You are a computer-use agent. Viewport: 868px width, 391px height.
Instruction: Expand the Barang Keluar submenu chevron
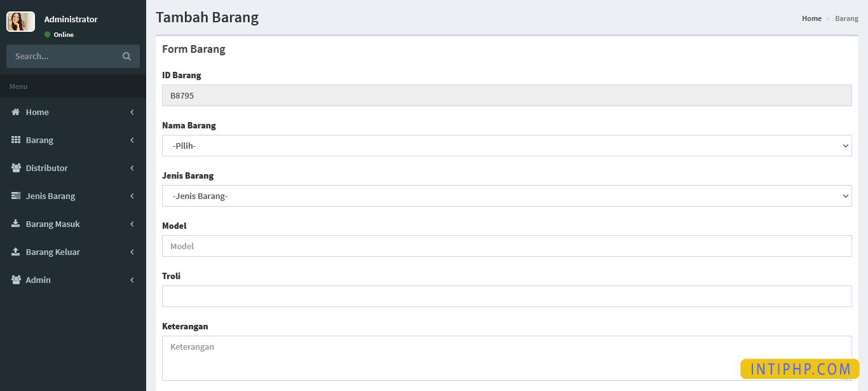[132, 252]
